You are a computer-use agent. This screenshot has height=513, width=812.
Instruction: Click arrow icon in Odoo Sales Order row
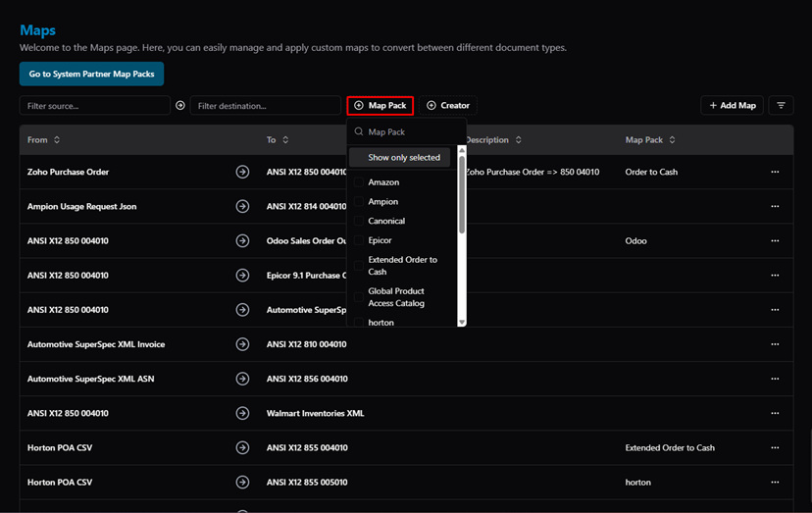(242, 241)
